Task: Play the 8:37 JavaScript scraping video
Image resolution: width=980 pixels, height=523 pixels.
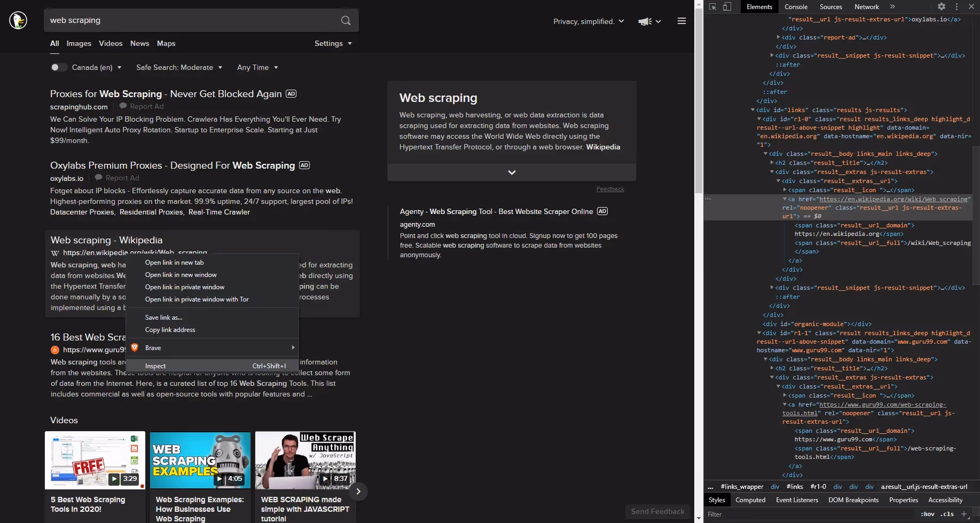Action: 305,460
